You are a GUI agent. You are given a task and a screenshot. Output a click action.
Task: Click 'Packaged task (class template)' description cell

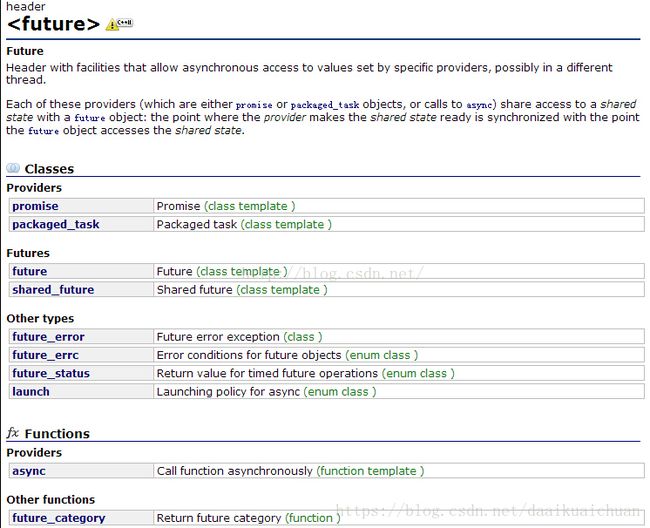pos(399,224)
